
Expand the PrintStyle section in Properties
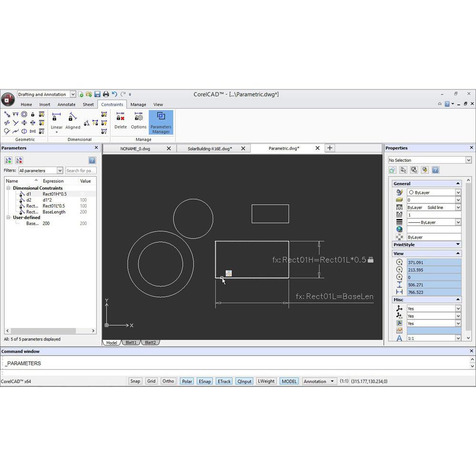tap(458, 245)
